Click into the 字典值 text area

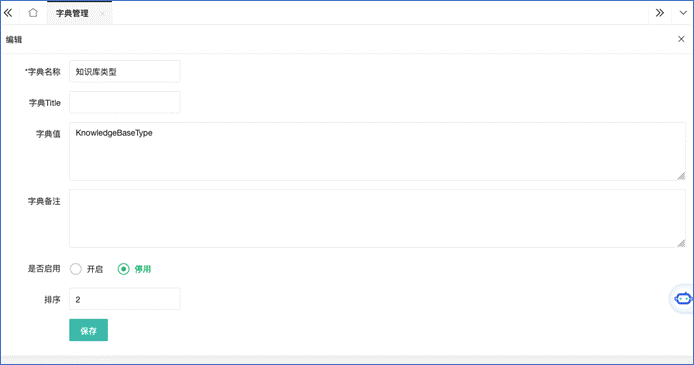[378, 151]
